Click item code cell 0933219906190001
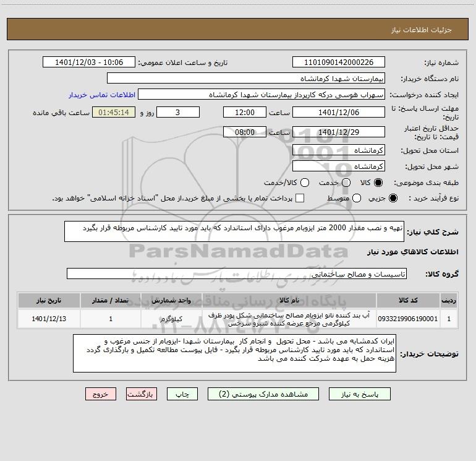The width and height of the screenshot is (476, 461). coord(408,319)
